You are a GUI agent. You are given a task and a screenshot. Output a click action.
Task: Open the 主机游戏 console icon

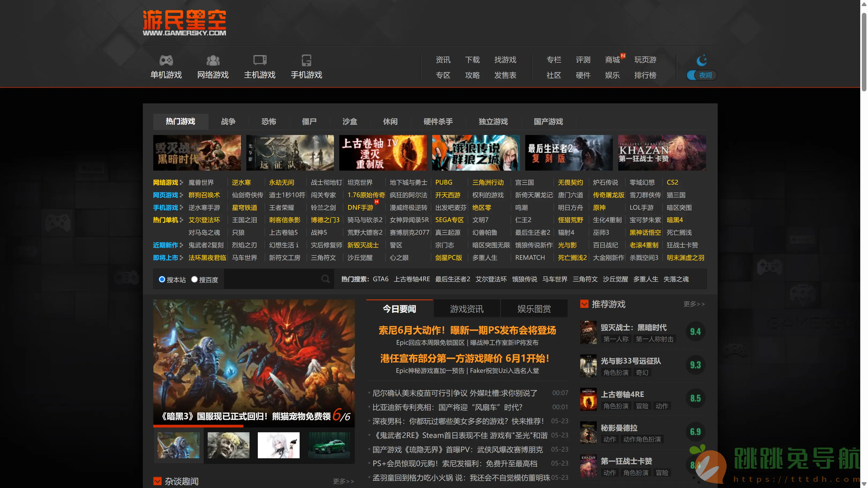pos(259,60)
